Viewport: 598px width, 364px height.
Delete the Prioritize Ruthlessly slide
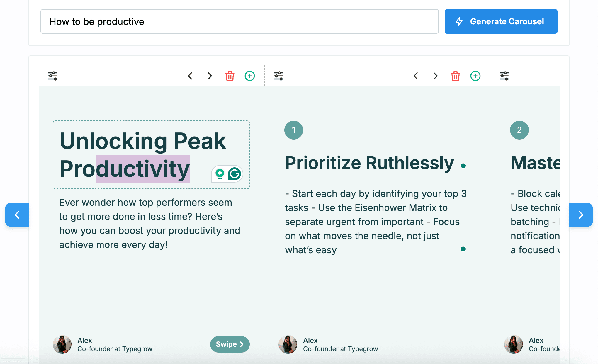(x=456, y=76)
